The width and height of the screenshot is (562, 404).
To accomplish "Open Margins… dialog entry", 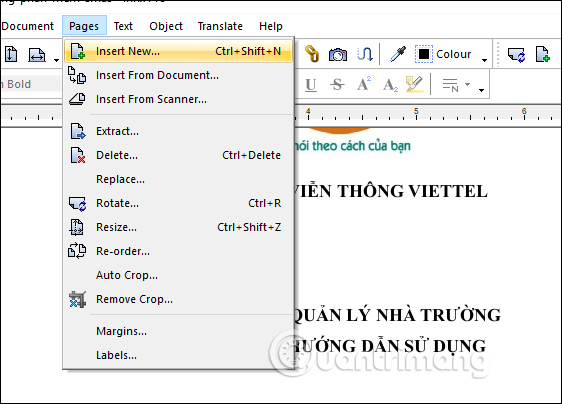I will click(178, 331).
